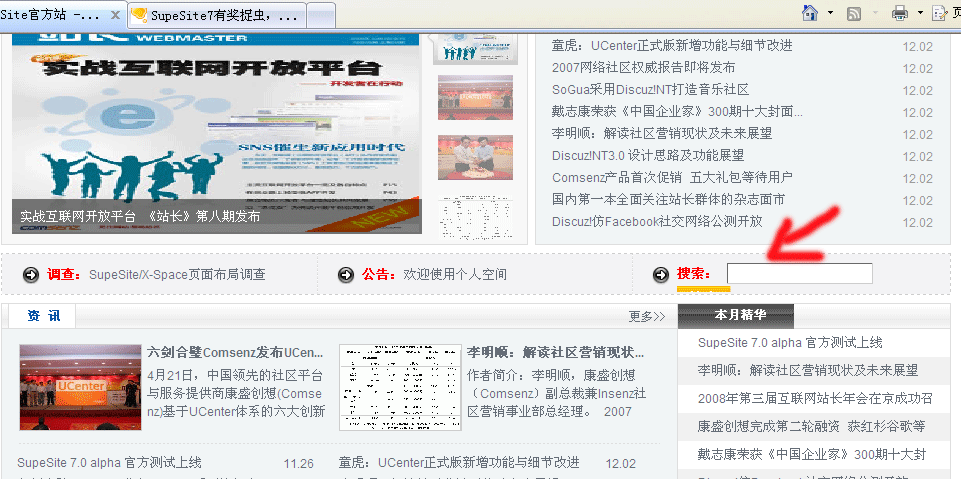Screen dimensions: 961x479
Task: Click the 公告: red label
Action: pyautogui.click(x=379, y=274)
